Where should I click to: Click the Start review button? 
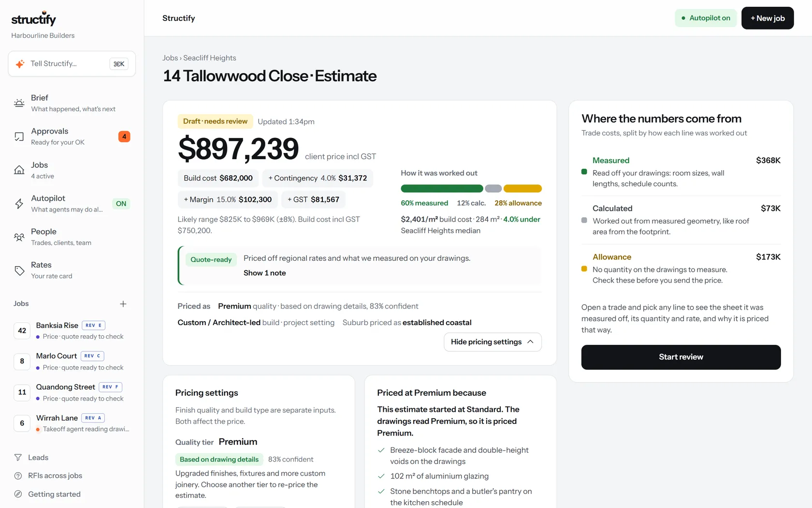click(x=681, y=357)
